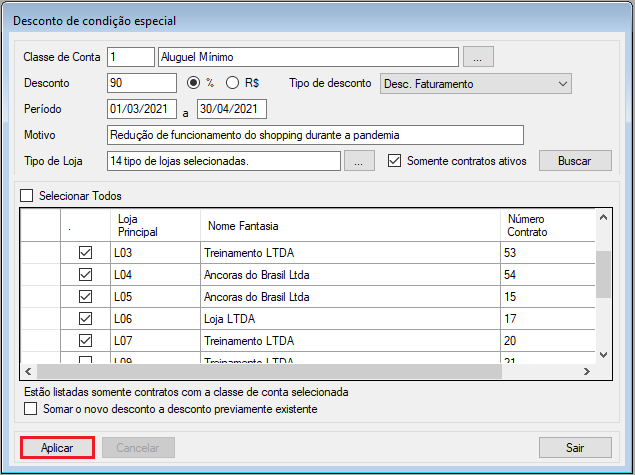Click the Tipo de Loja text field
The image size is (635, 475).
coord(224,161)
